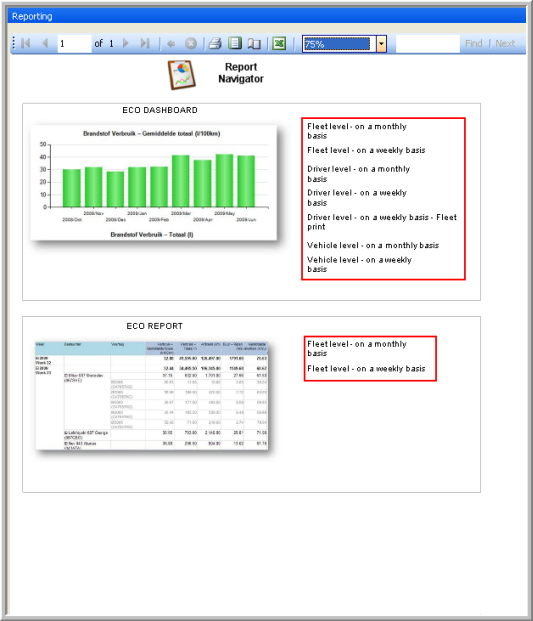Print the report with printer icon
This screenshot has width=533, height=621.
click(215, 43)
